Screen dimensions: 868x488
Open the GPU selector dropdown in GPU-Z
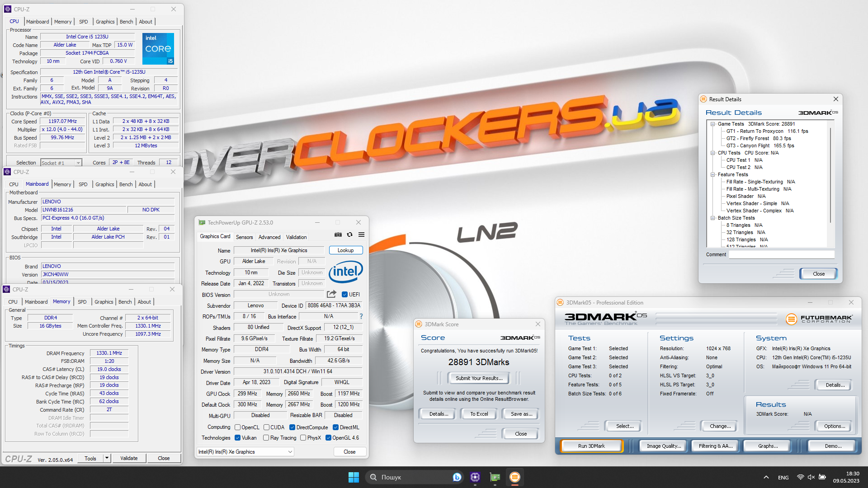[x=245, y=452]
